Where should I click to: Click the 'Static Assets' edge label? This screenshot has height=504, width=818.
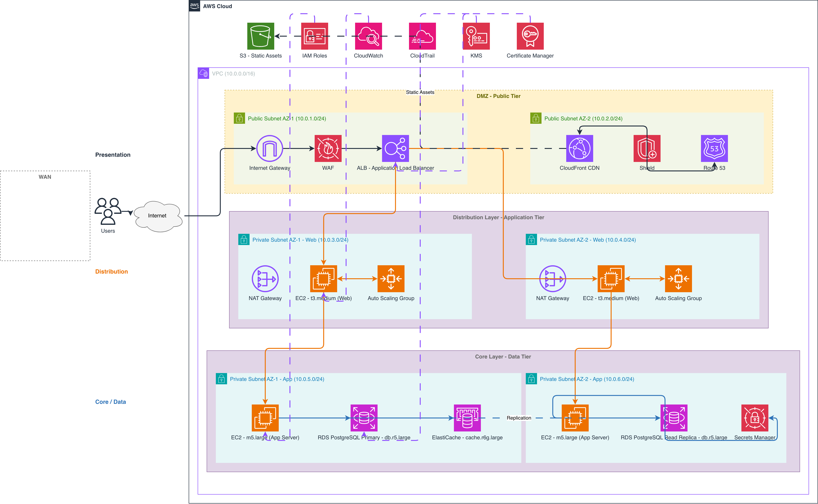coord(420,92)
